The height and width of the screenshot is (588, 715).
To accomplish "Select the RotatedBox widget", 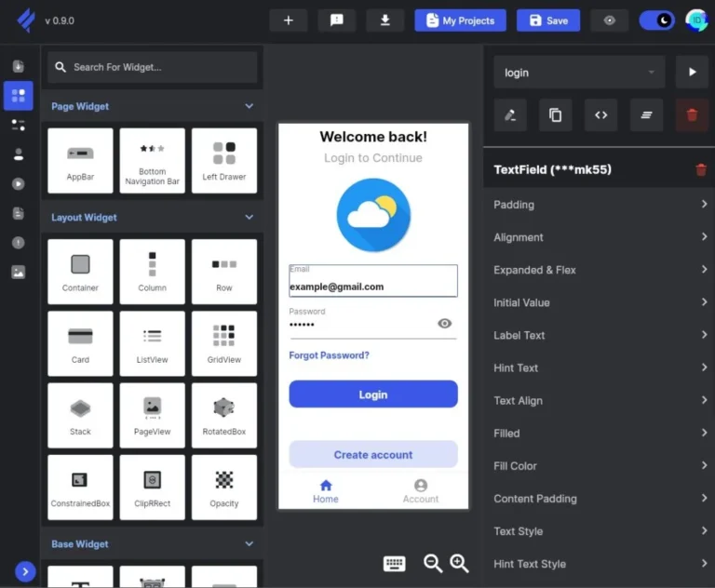I will click(224, 415).
